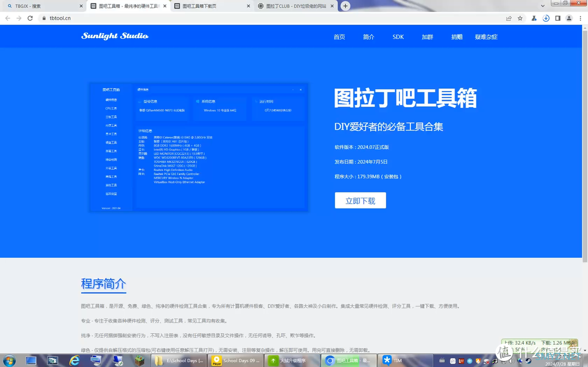Viewport: 588px width, 367px height.
Task: Close the 图拉丁CLUB tab
Action: tap(332, 6)
